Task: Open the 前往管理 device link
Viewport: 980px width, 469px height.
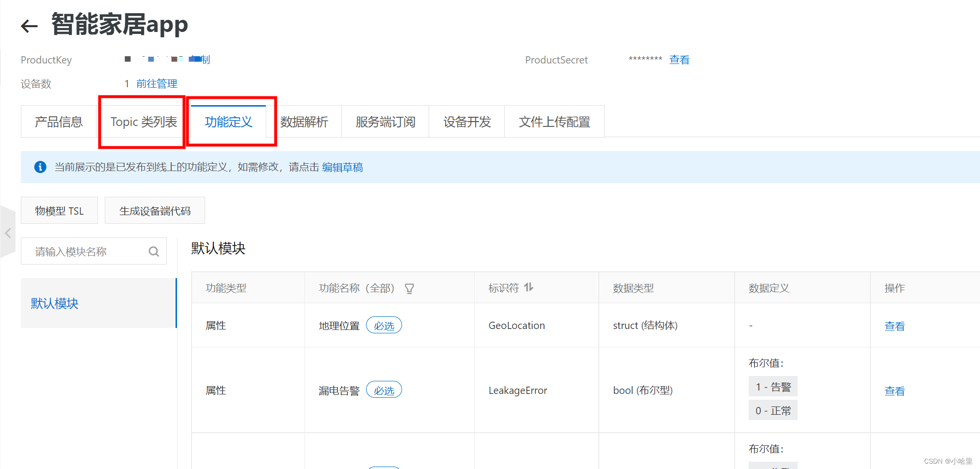Action: (157, 84)
